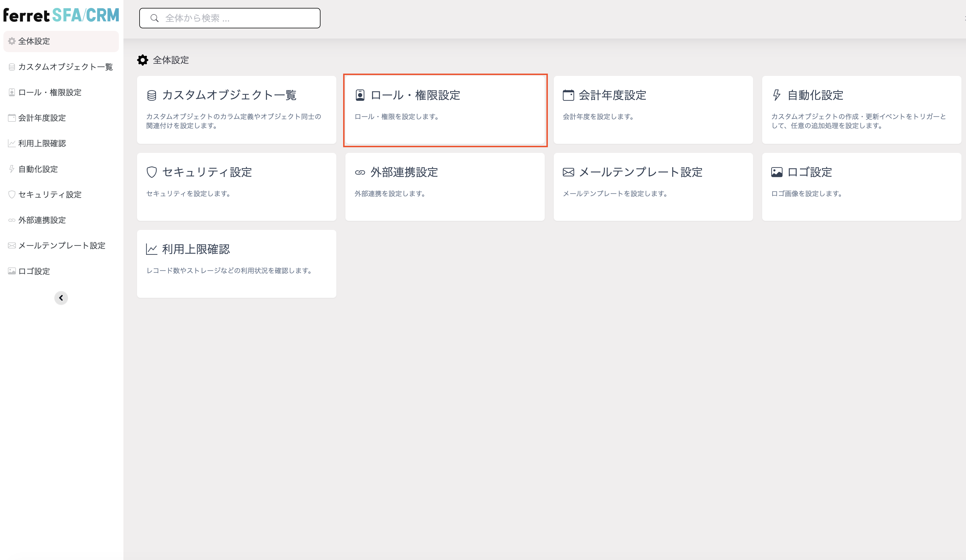The image size is (966, 560).
Task: Click the text 外部連携を設定します。
Action: pyautogui.click(x=390, y=194)
